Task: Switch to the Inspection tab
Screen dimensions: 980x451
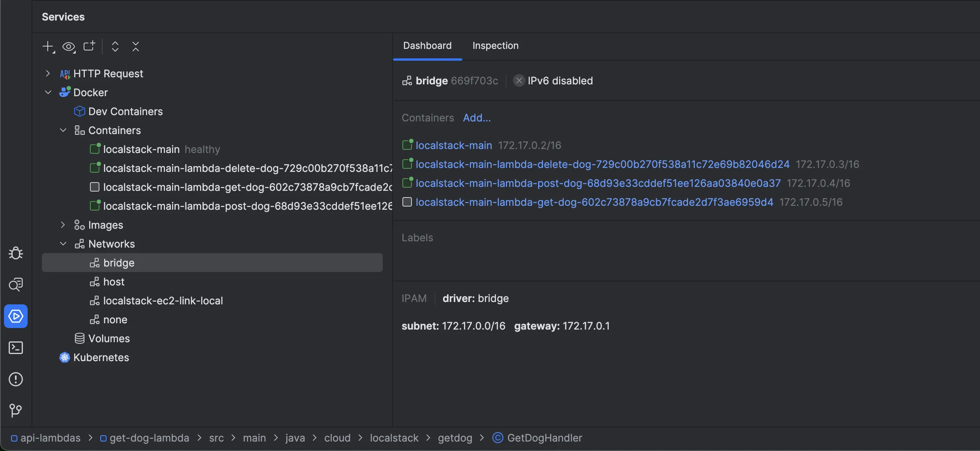Action: (x=496, y=45)
